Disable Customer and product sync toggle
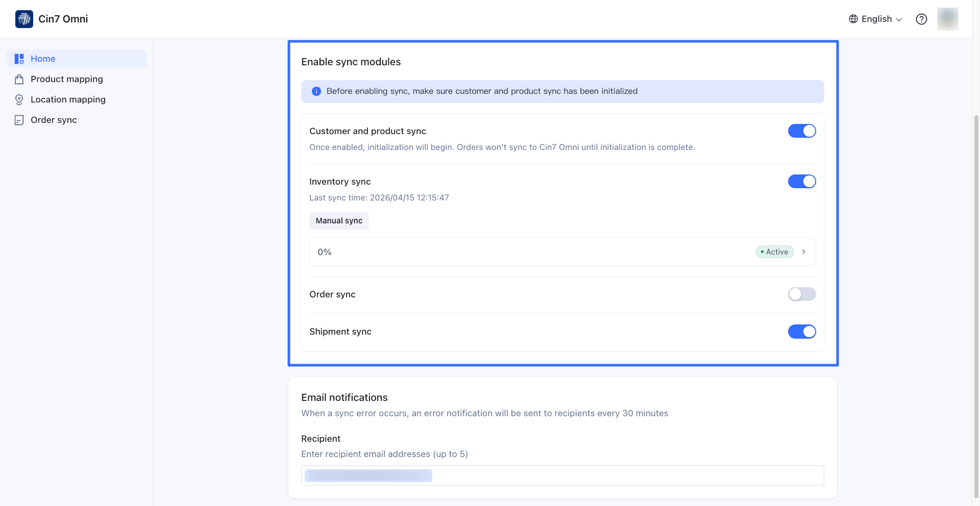 point(801,131)
